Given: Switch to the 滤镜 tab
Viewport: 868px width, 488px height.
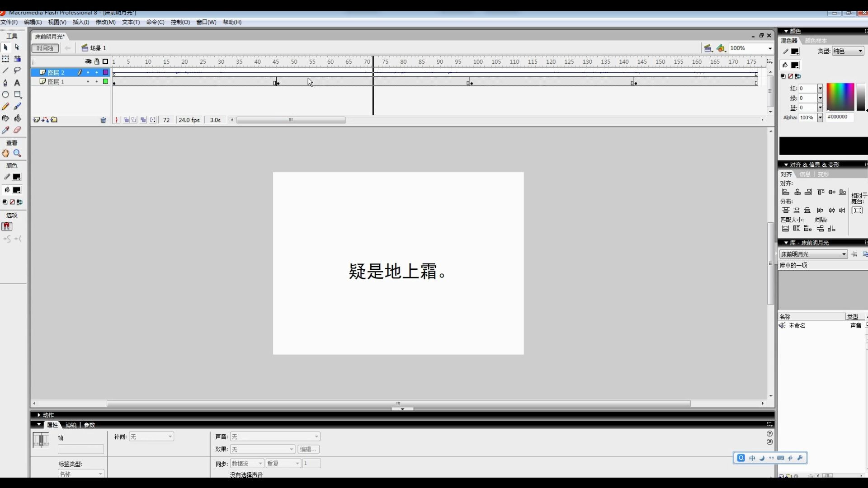Looking at the screenshot, I should click(71, 425).
